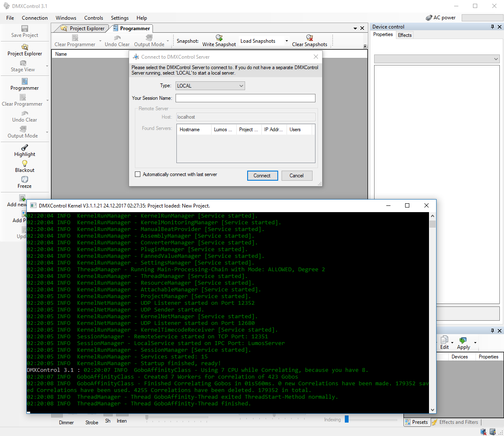
Task: Click Clear Programmer in Programmer toolbar
Action: point(75,41)
